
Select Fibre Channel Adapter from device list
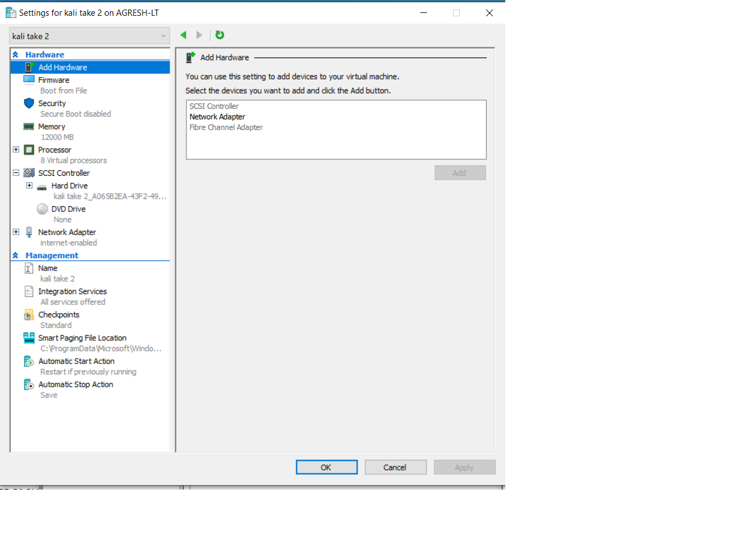(x=226, y=127)
